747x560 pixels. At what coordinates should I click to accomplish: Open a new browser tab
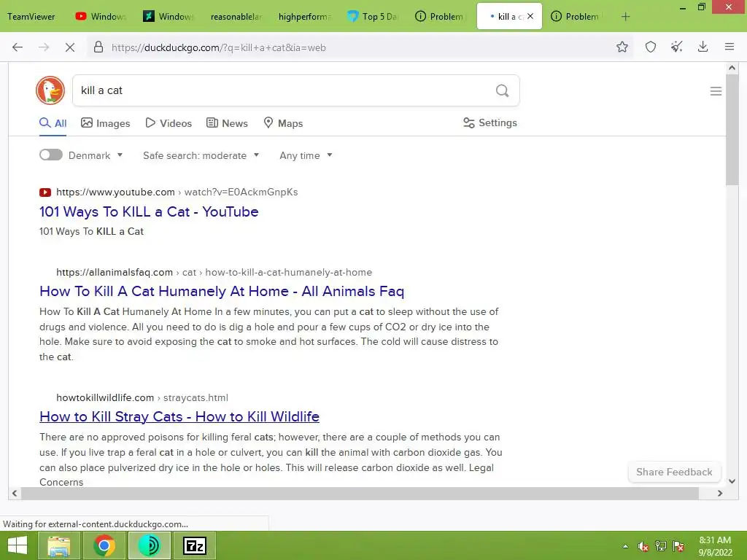[x=625, y=17]
